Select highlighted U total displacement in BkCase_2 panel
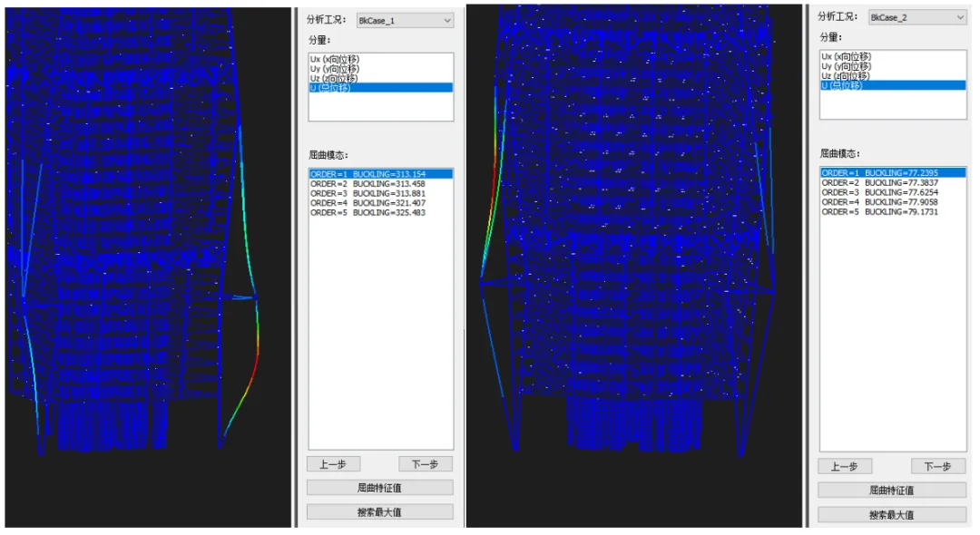The image size is (980, 535). (846, 85)
